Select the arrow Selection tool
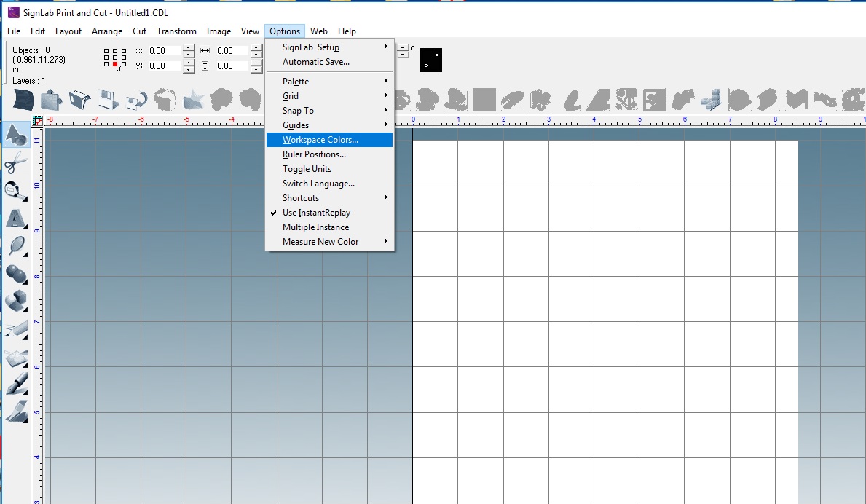This screenshot has width=866, height=504. click(x=16, y=135)
